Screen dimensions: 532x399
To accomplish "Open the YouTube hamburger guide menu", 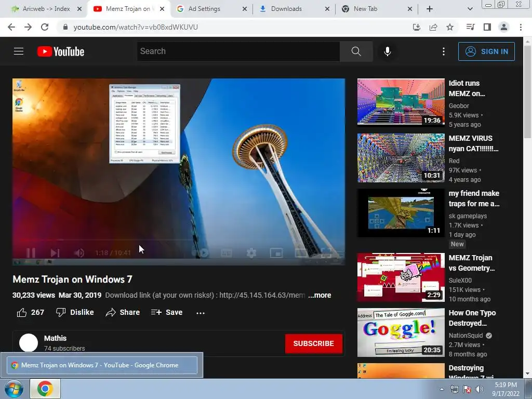I will click(x=19, y=51).
